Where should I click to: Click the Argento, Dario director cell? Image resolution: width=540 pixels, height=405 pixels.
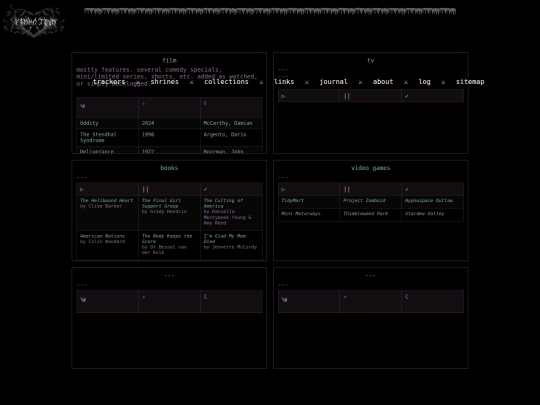click(x=225, y=134)
